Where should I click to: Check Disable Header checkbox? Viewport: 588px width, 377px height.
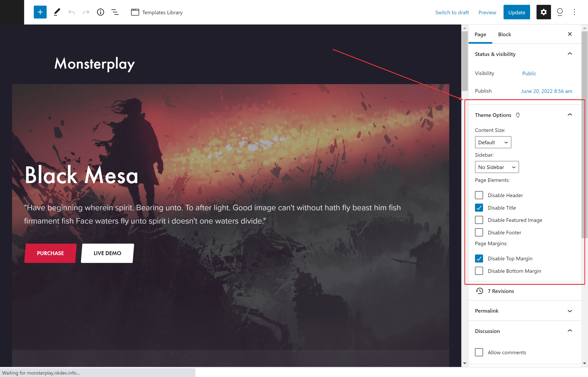479,195
